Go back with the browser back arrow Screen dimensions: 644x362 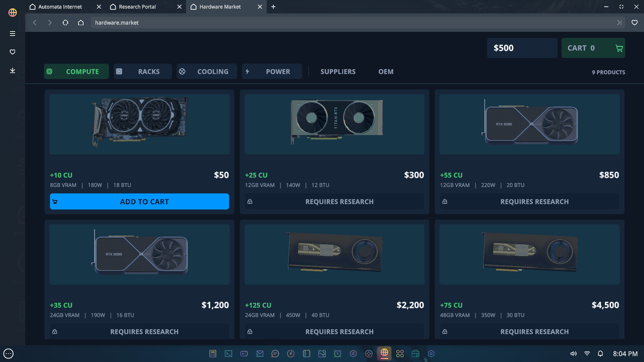35,22
